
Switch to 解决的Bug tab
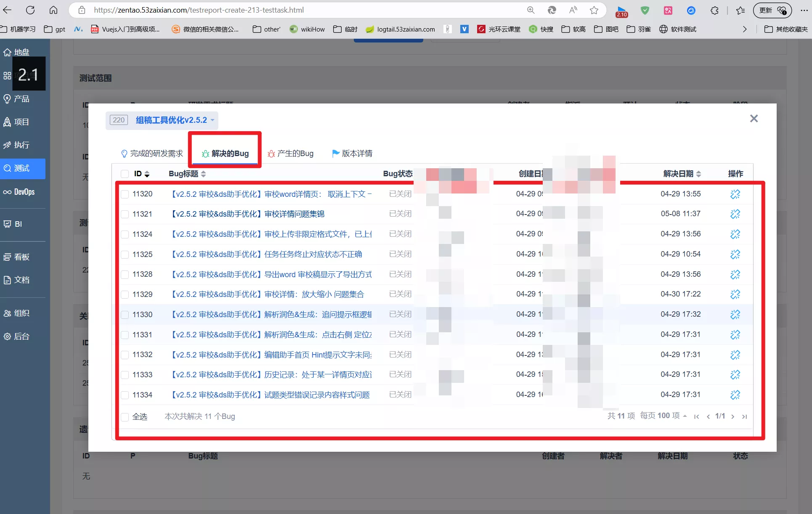(x=226, y=154)
